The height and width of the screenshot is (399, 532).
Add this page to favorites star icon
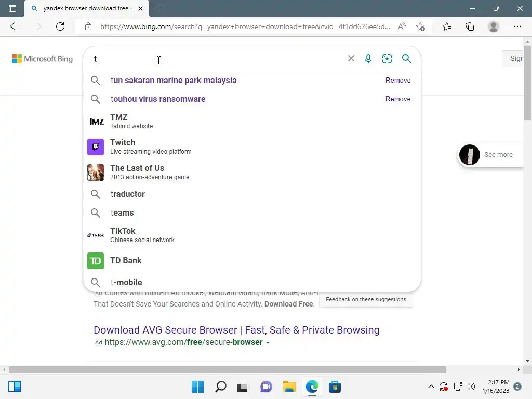coord(420,26)
